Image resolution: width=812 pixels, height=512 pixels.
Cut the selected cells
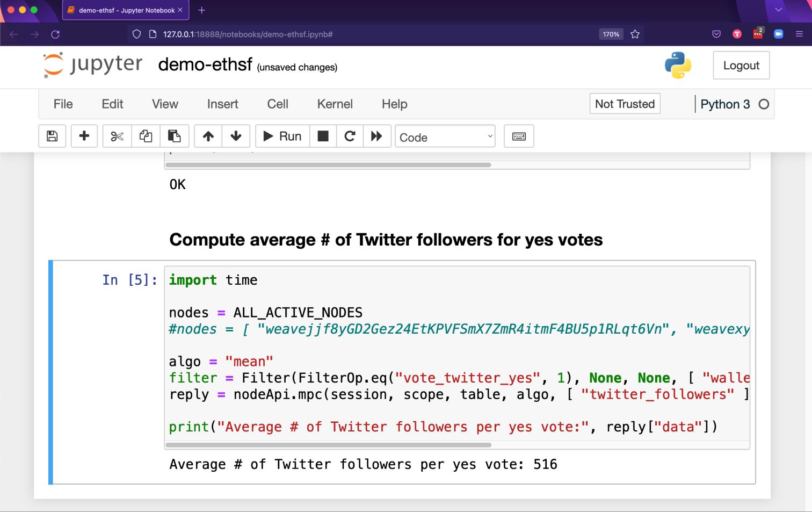117,136
